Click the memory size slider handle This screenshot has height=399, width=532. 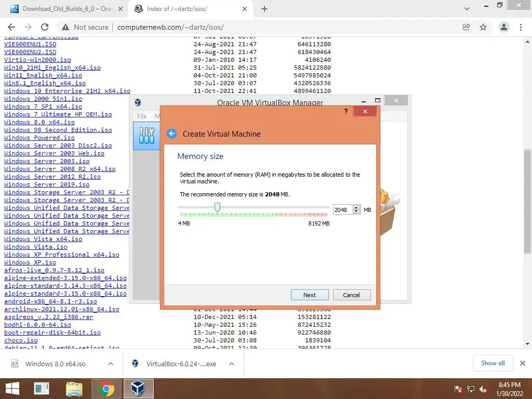coord(218,207)
